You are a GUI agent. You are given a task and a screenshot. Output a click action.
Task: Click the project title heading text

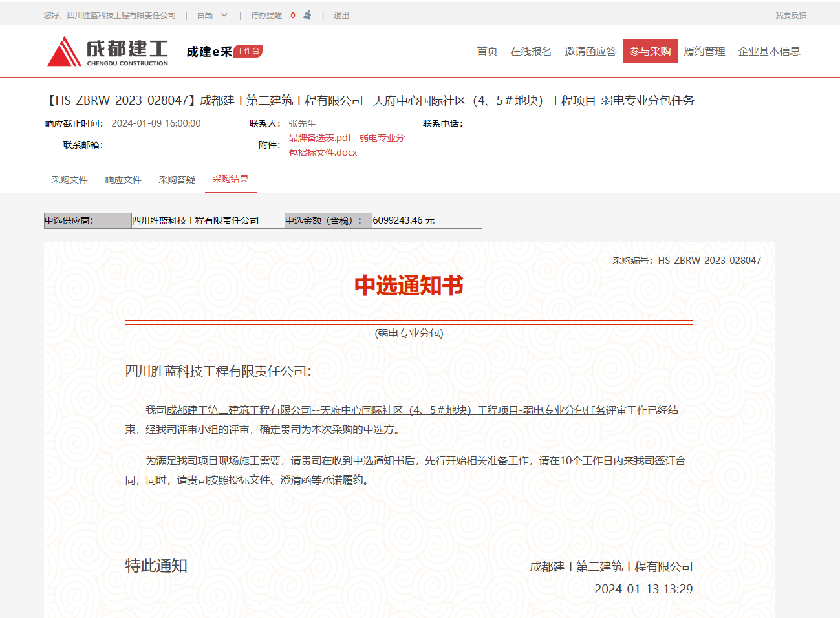tap(369, 100)
